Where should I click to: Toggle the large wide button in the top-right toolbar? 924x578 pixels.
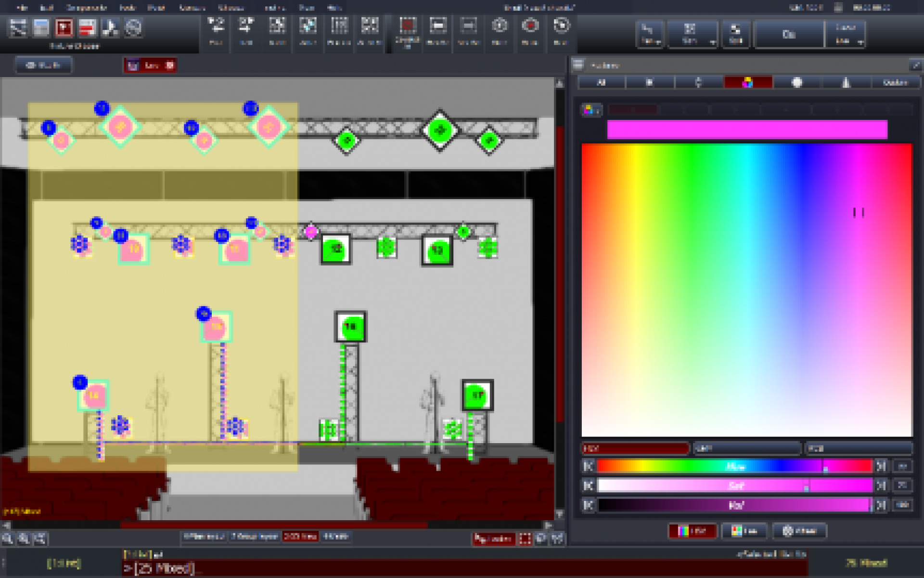789,34
